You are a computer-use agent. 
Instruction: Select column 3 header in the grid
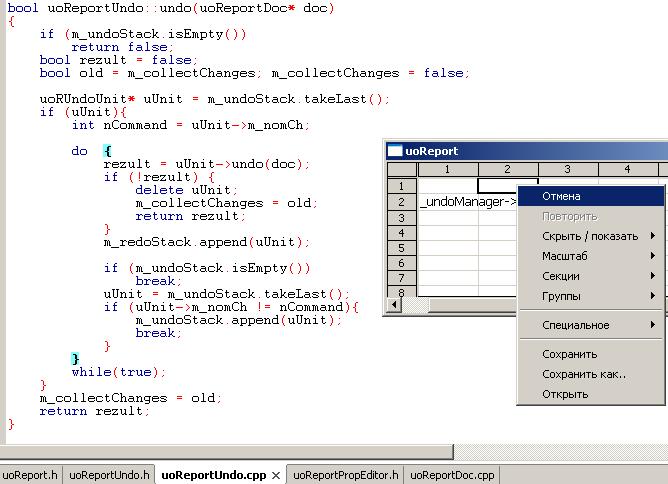(x=567, y=169)
